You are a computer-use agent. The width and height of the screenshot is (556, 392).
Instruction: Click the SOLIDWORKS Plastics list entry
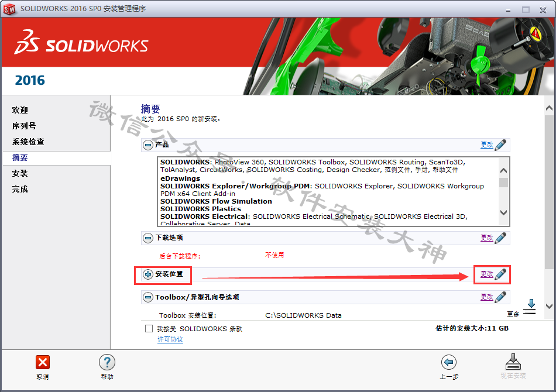tap(201, 209)
